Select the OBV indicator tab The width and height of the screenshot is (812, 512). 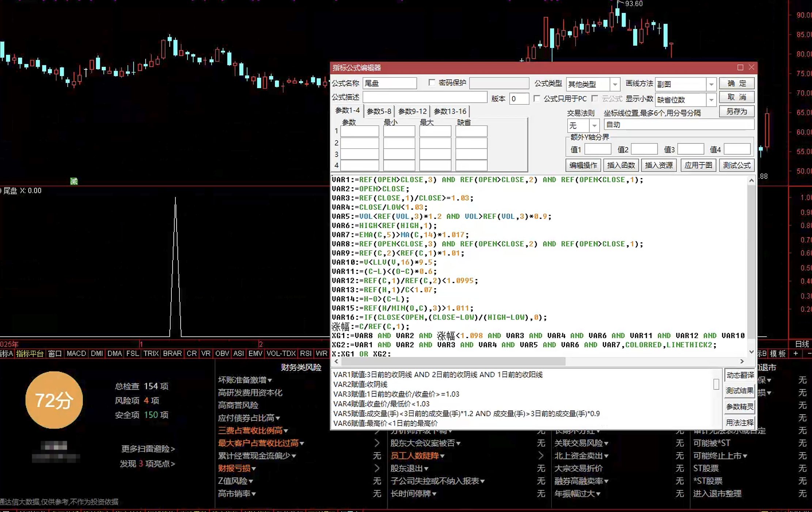click(x=222, y=354)
